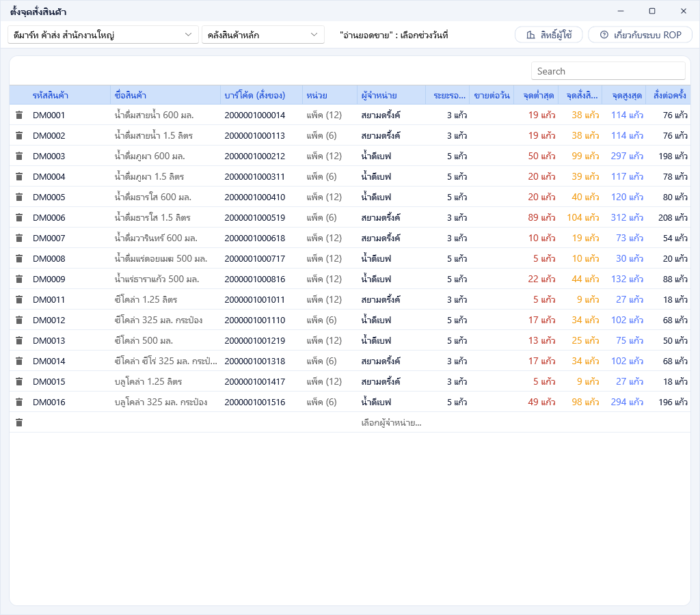Select น้ำดื่มแร่ดอยเมฆ 500 มล. product name
Screen dimensions: 700x615
pos(161,259)
